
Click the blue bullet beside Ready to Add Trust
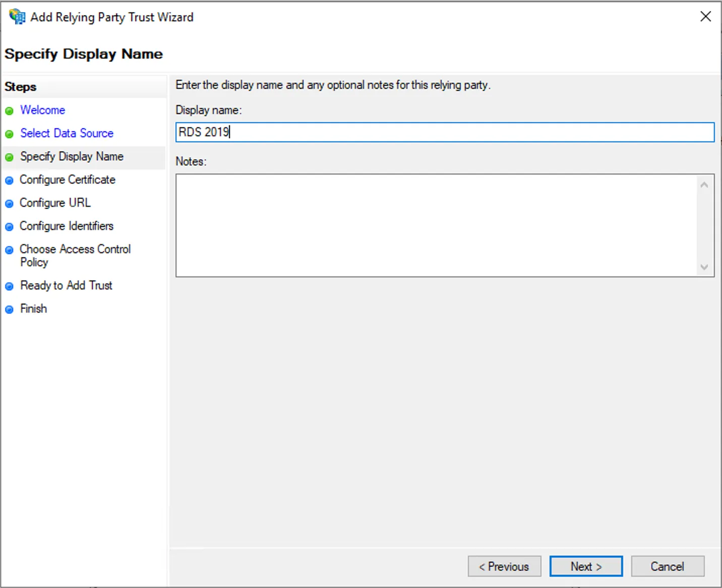coord(9,286)
